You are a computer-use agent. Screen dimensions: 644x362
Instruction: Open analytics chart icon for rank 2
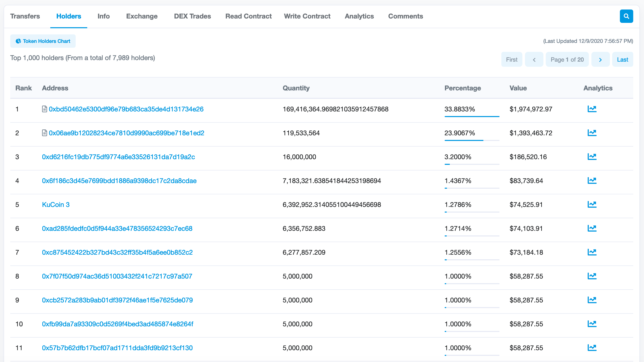click(x=592, y=133)
